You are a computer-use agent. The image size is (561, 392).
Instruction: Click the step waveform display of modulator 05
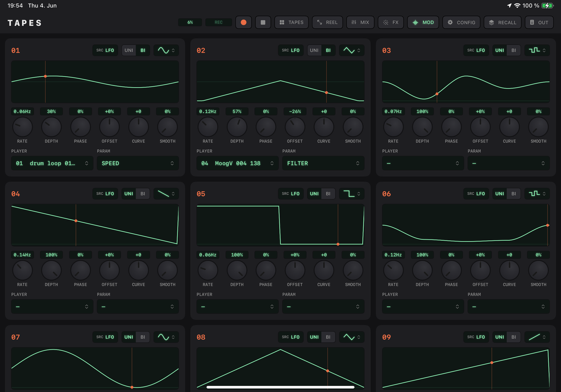point(280,225)
